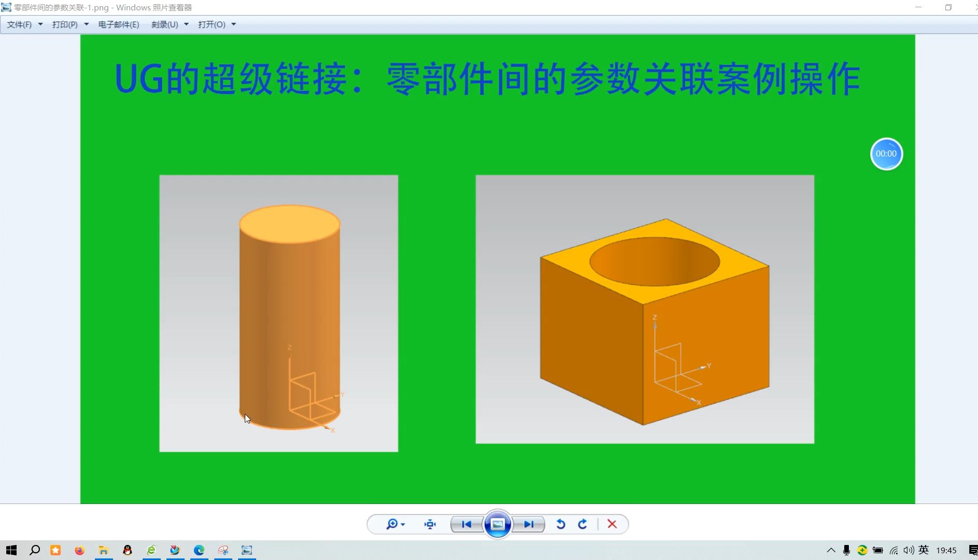Open File Explorer from the taskbar
The image size is (978, 560).
(x=103, y=550)
